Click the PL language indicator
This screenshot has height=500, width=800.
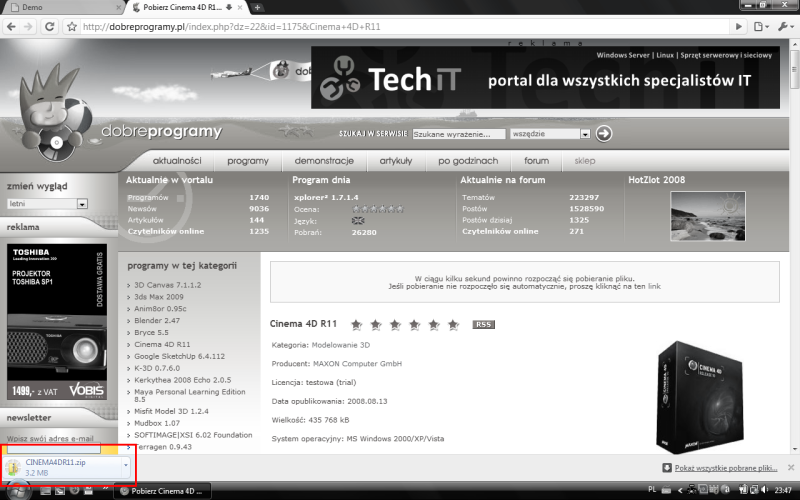[x=652, y=489]
